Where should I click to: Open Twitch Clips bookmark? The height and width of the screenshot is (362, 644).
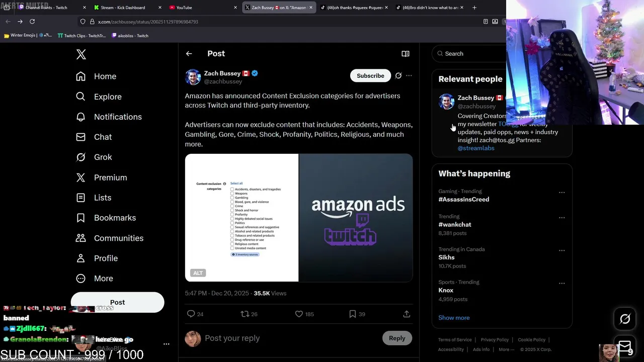82,36
